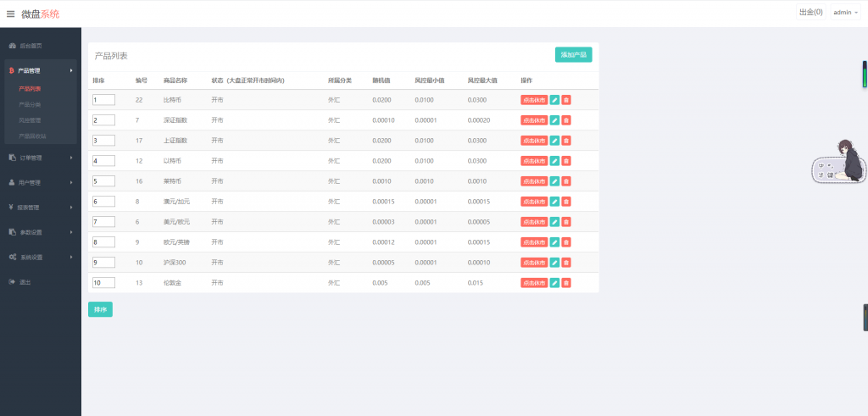Delete the 澳元/加元 row with trash icon

pos(566,202)
